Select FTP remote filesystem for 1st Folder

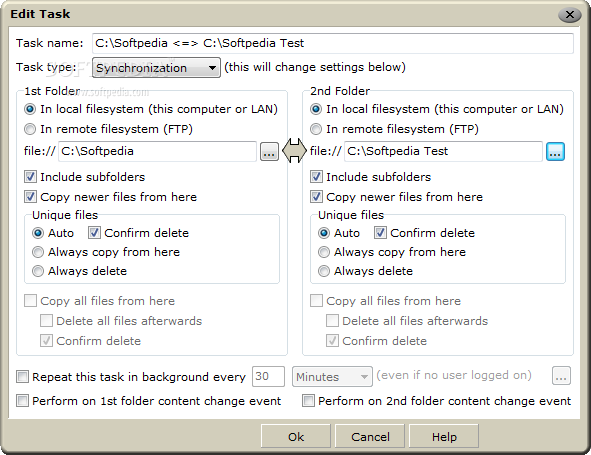pos(30,129)
